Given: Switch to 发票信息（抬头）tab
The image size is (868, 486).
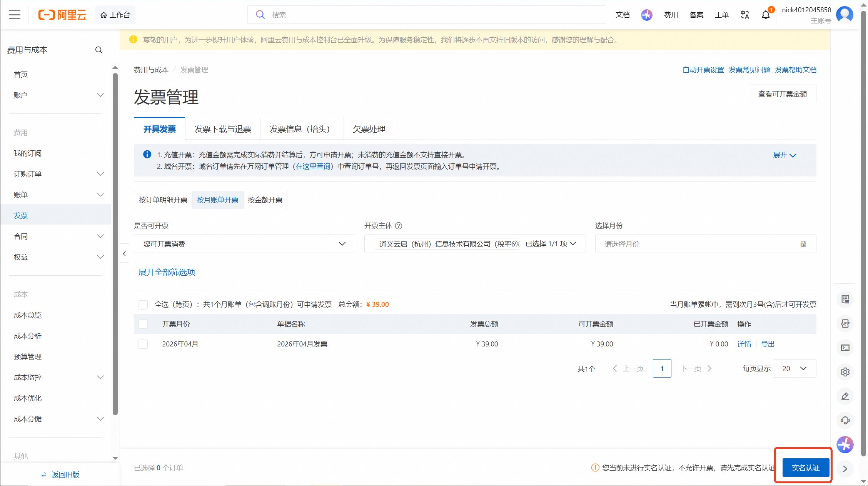Looking at the screenshot, I should (302, 129).
